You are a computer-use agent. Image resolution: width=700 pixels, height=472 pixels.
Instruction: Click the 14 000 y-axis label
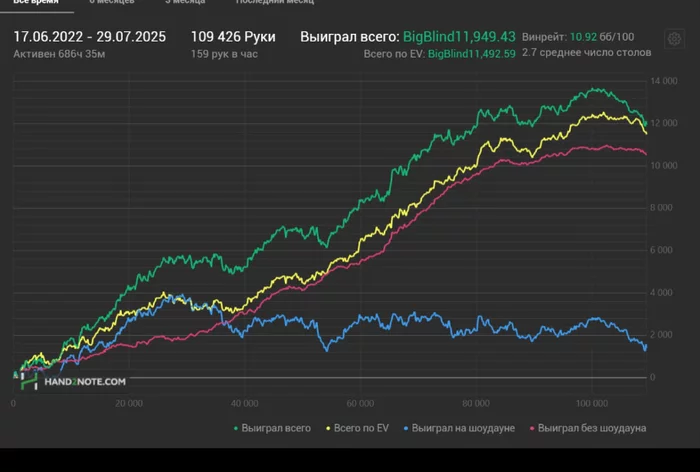click(663, 81)
